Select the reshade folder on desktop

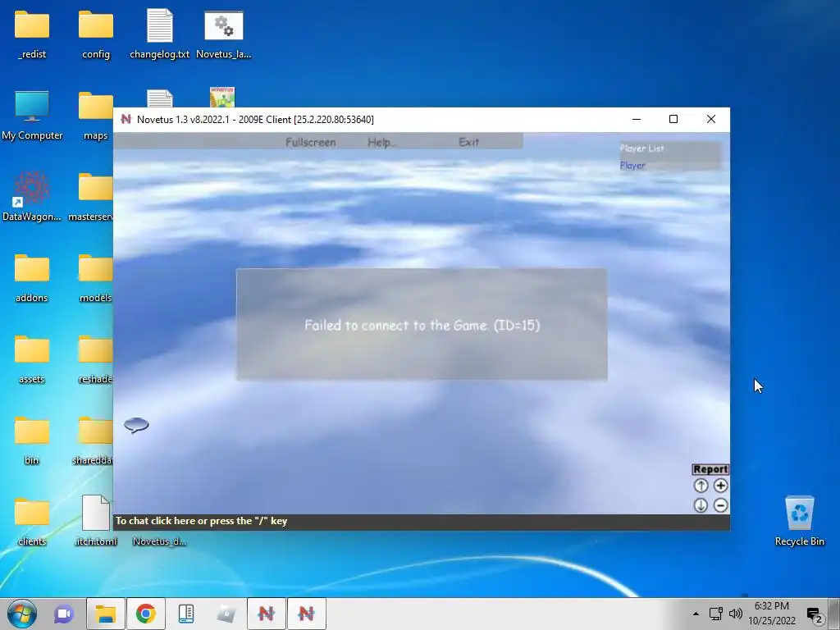(x=95, y=359)
